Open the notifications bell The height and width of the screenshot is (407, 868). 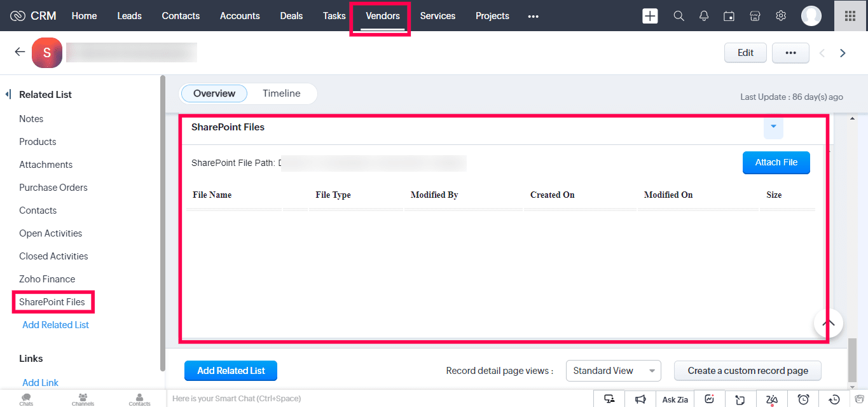(704, 16)
